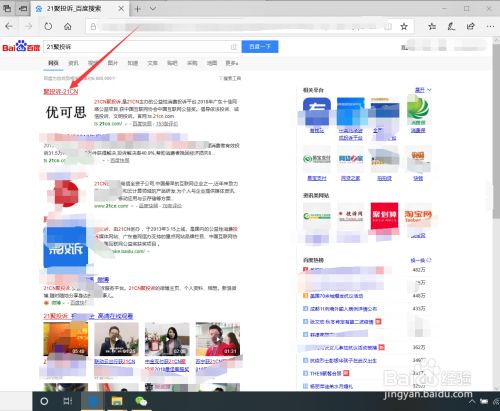Open hot topic 成都11例境外输入病例详情公布
Screen dimensions: 500x411
pos(343,309)
